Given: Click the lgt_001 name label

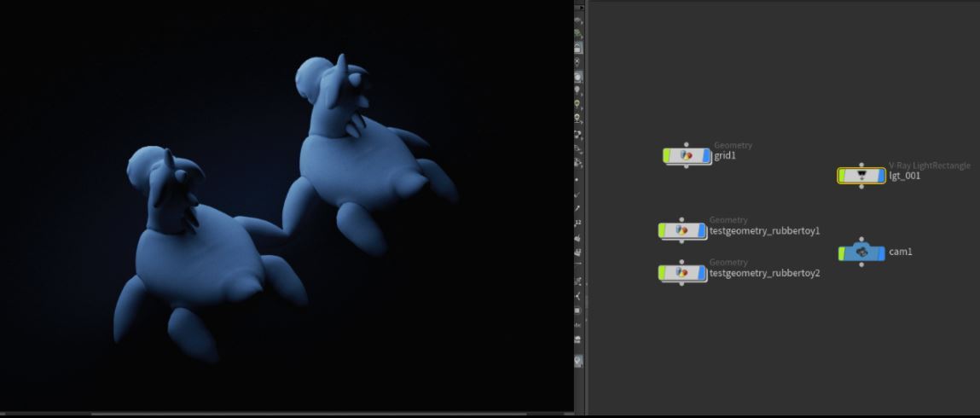Looking at the screenshot, I should pyautogui.click(x=904, y=176).
